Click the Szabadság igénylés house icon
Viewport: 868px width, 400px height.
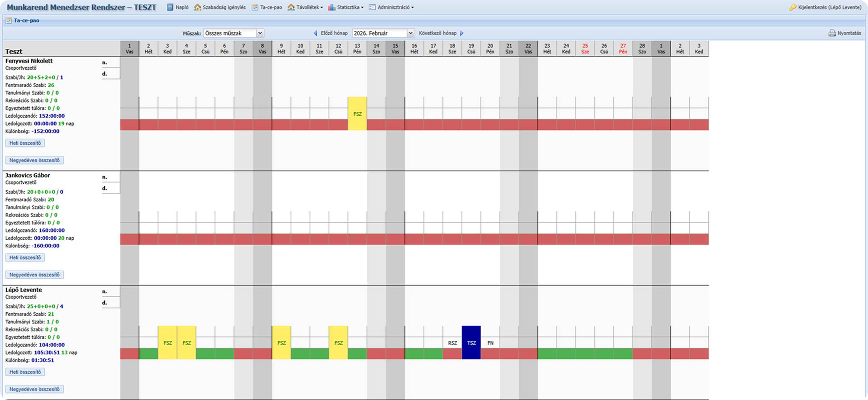coord(198,7)
